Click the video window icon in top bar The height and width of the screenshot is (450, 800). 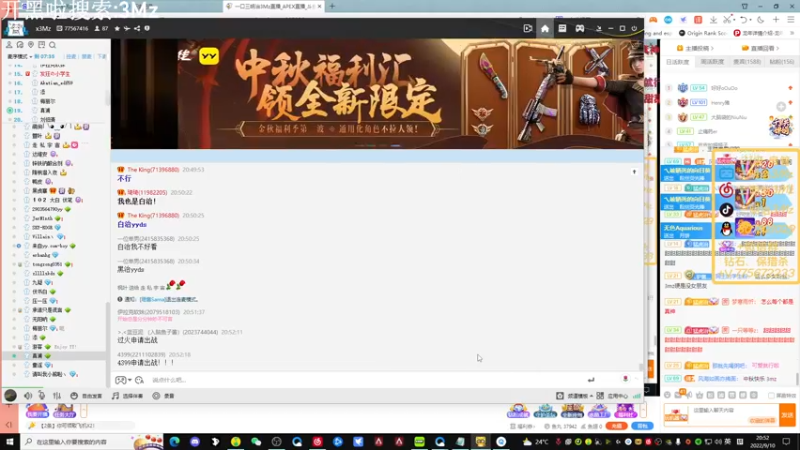coord(528,29)
